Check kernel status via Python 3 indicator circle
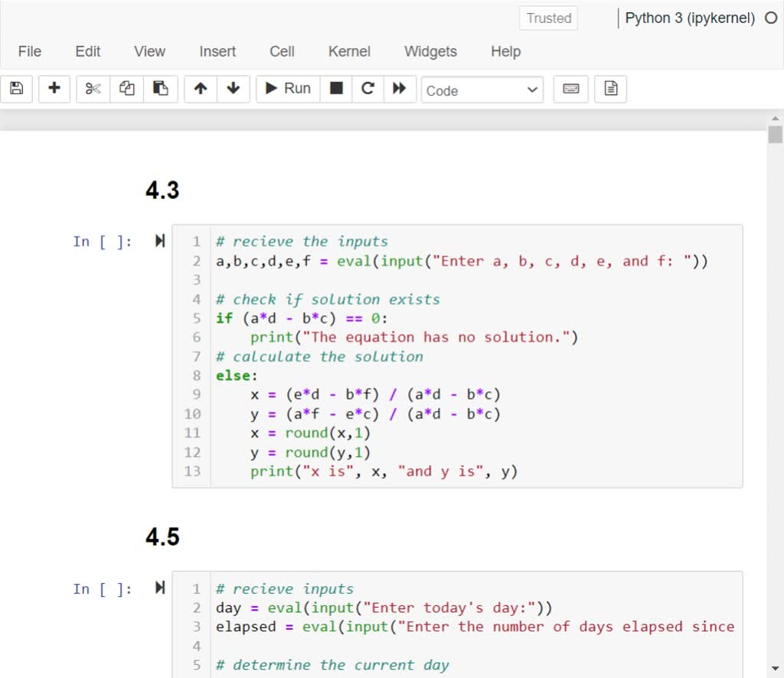 coord(772,18)
